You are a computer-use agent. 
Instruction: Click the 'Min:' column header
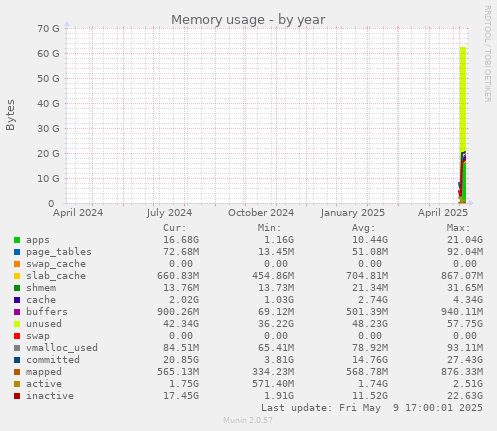[x=269, y=228]
